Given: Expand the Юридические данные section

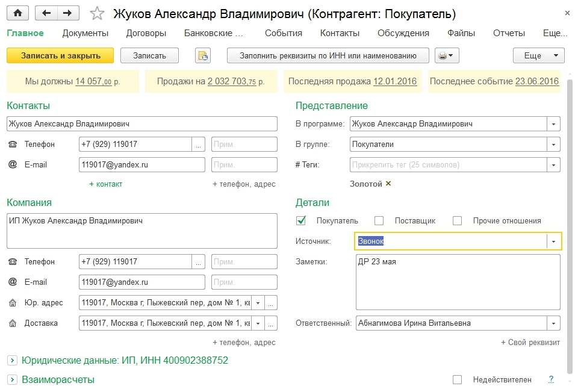Looking at the screenshot, I should (x=11, y=360).
